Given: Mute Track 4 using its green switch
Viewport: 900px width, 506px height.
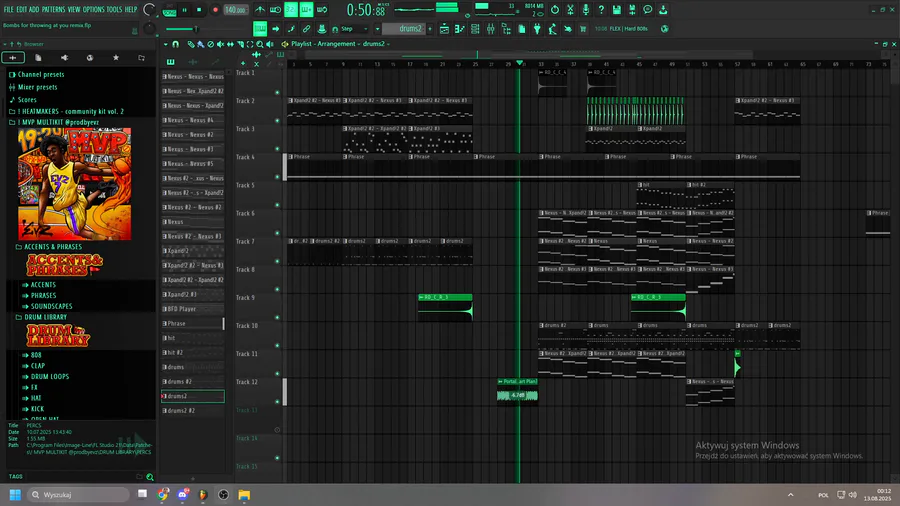Looking at the screenshot, I should pos(277,177).
